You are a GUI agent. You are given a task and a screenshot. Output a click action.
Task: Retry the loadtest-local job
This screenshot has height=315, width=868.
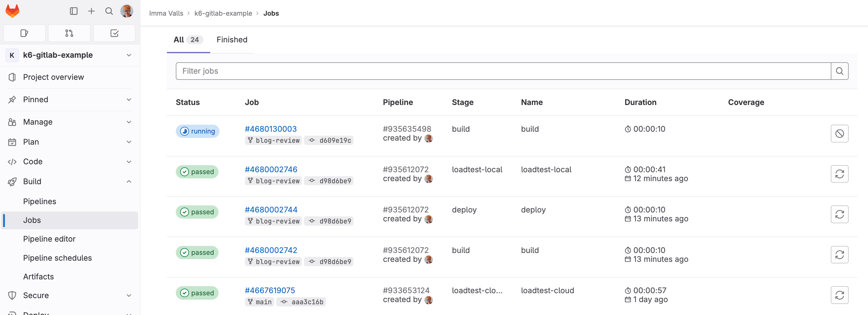[839, 174]
